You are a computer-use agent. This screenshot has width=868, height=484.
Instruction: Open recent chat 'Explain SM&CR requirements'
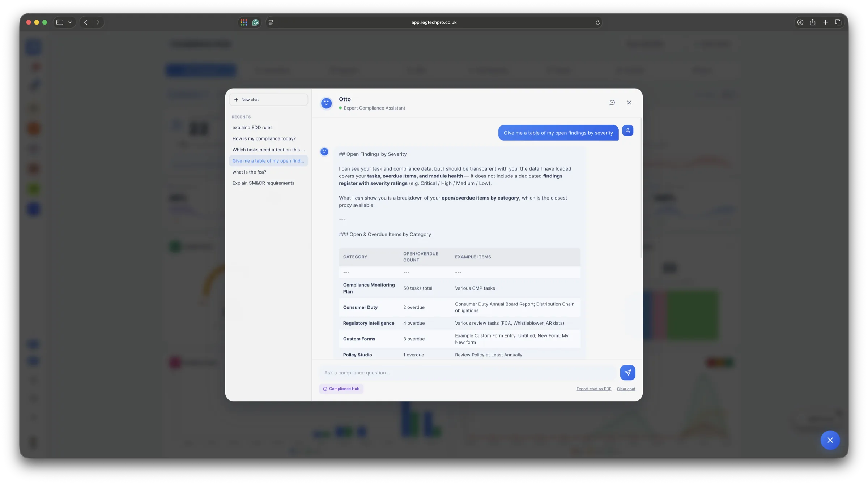click(x=268, y=183)
